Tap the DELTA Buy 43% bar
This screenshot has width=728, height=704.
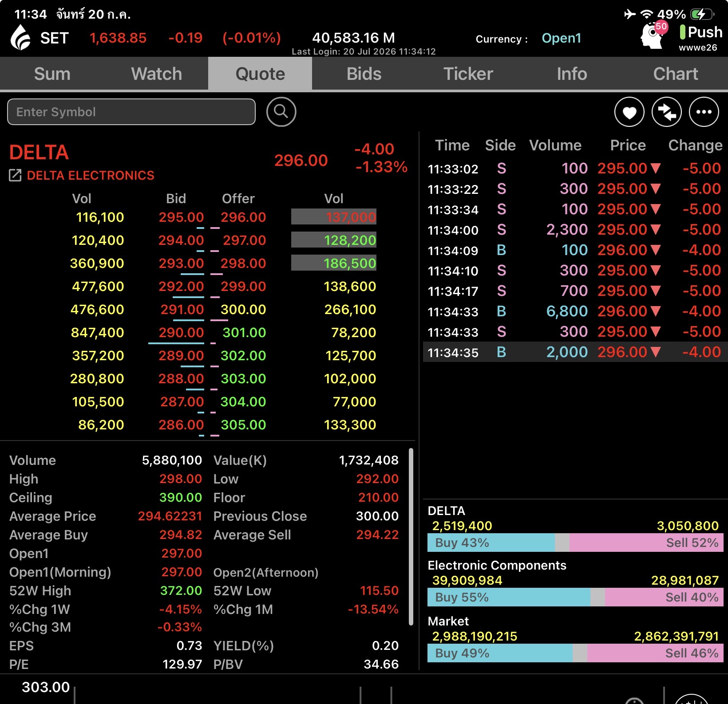coord(491,543)
